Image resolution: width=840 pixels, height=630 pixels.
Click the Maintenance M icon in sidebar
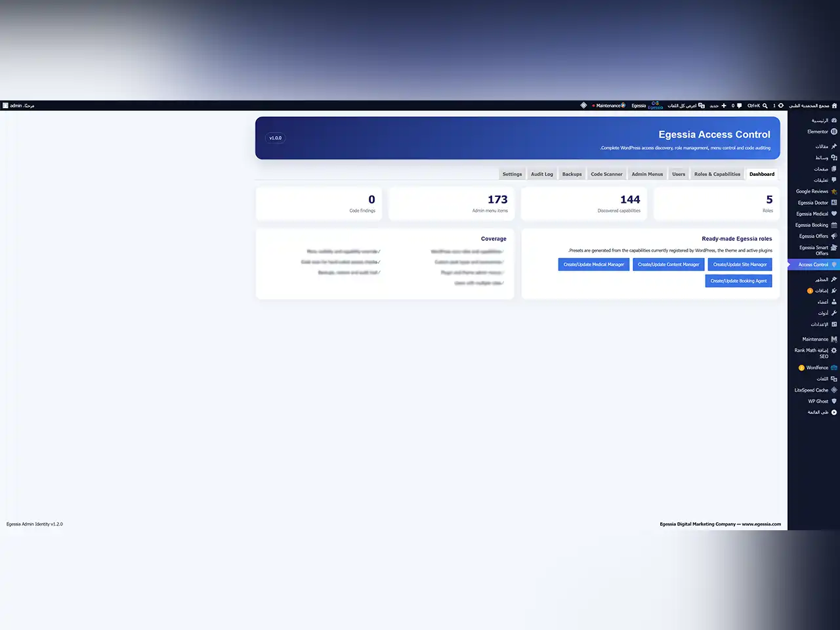pos(834,339)
